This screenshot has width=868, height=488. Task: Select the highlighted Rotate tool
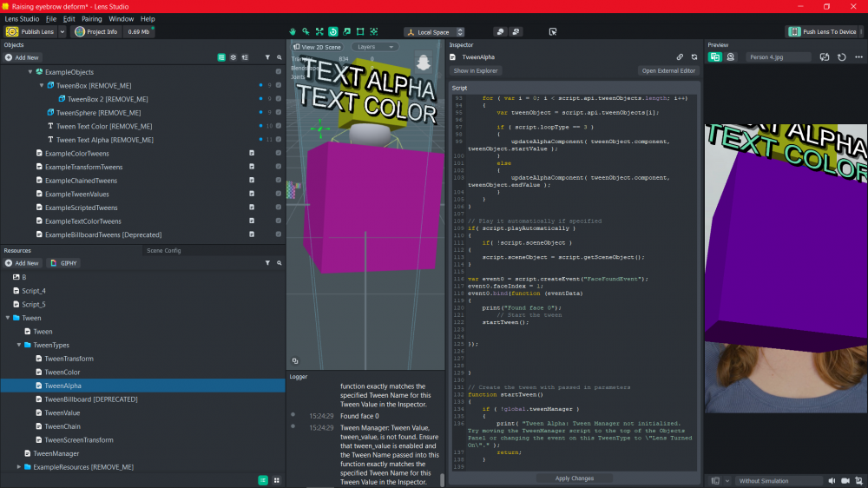(x=332, y=31)
